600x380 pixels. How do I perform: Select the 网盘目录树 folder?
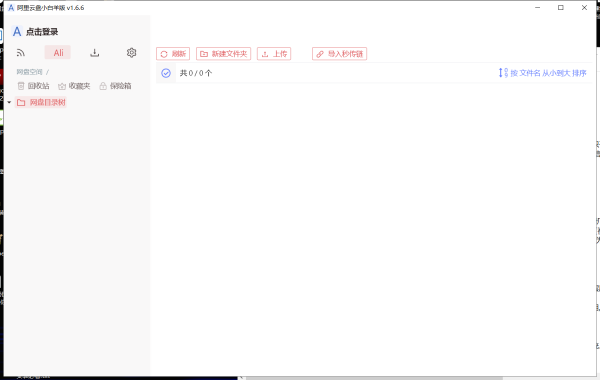point(41,103)
